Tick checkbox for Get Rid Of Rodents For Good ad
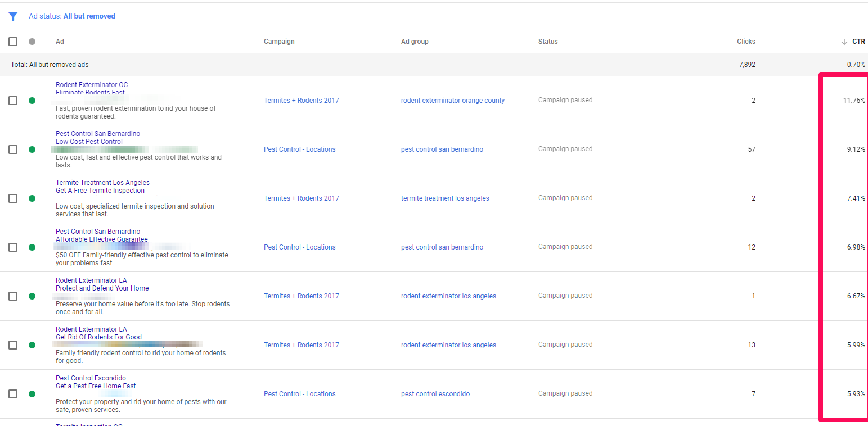This screenshot has height=426, width=868. pyautogui.click(x=13, y=345)
